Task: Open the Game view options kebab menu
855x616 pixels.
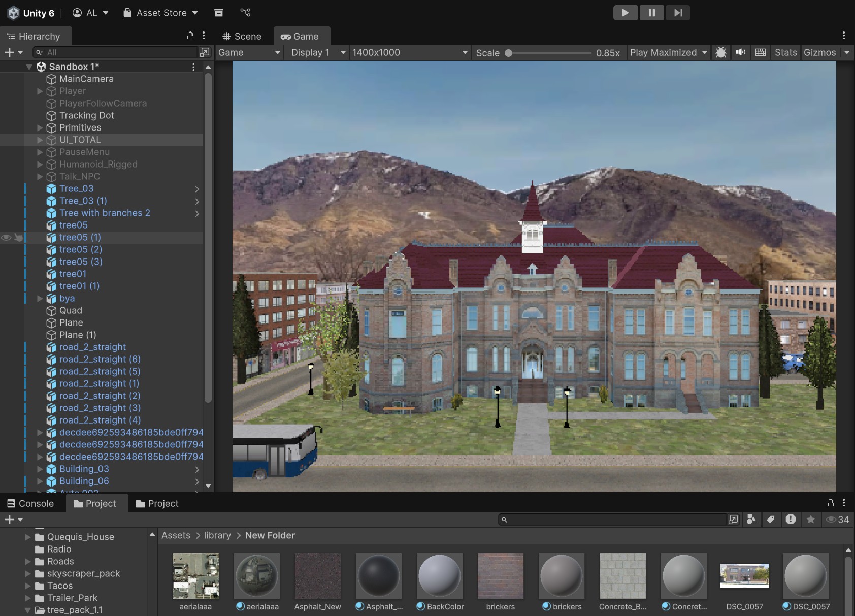Action: point(844,36)
